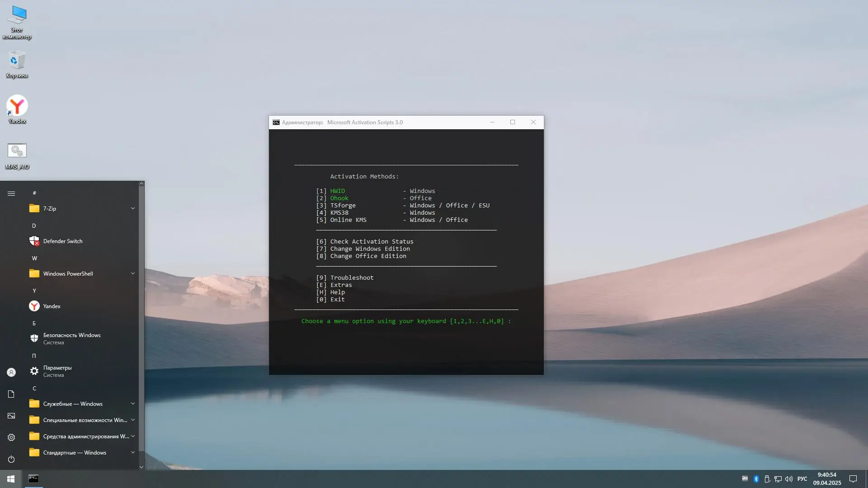Open Bluetooth devices from the system tray
The width and height of the screenshot is (868, 488).
[x=756, y=479]
